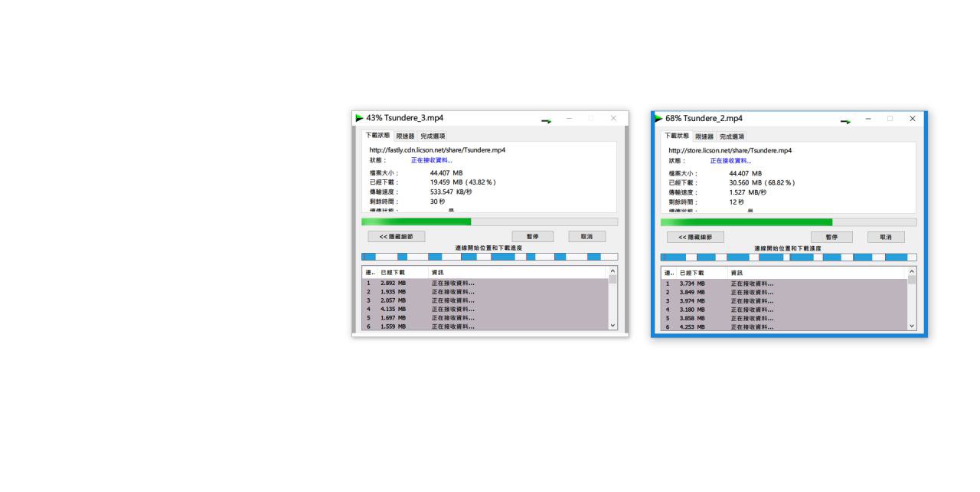Click the fastly.cdn.licson.net URL text
This screenshot has width=980, height=492.
(x=437, y=150)
